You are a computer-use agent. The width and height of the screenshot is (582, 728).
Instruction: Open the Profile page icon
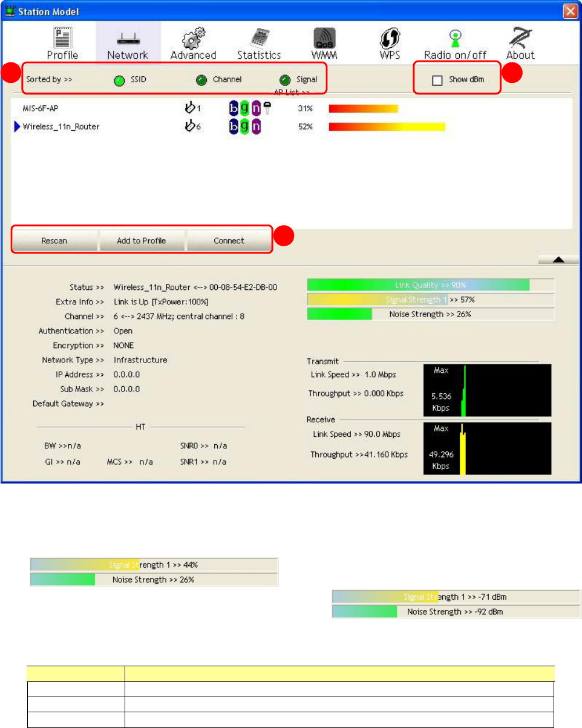click(62, 36)
